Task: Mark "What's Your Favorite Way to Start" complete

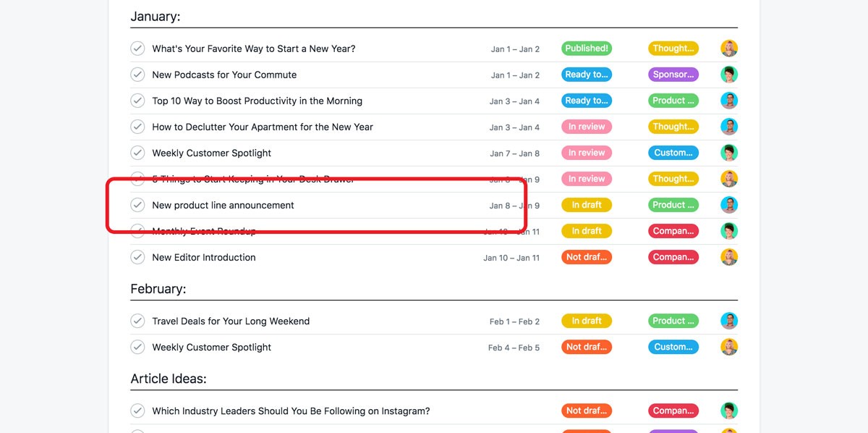Action: [x=137, y=49]
